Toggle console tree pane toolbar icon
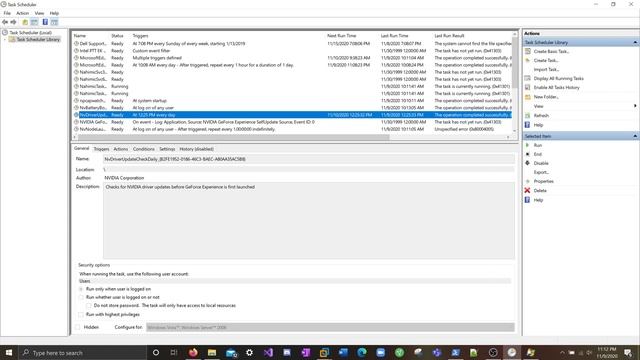 tap(34, 22)
